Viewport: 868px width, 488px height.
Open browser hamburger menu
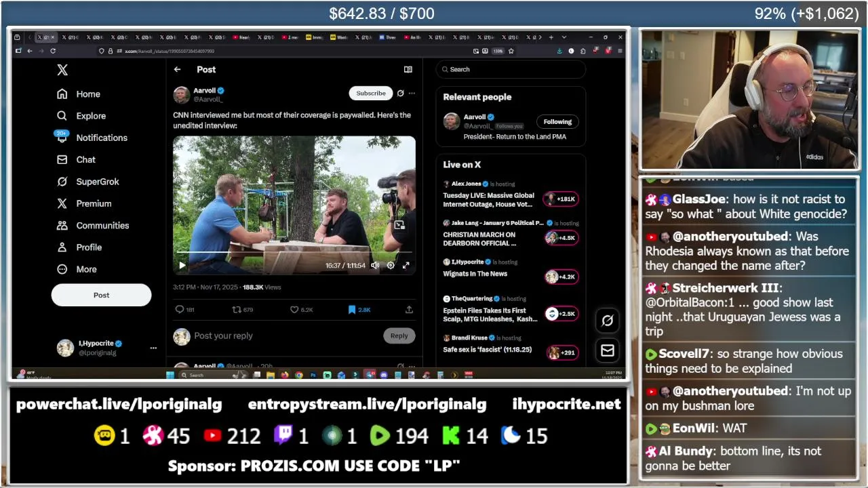pyautogui.click(x=620, y=51)
